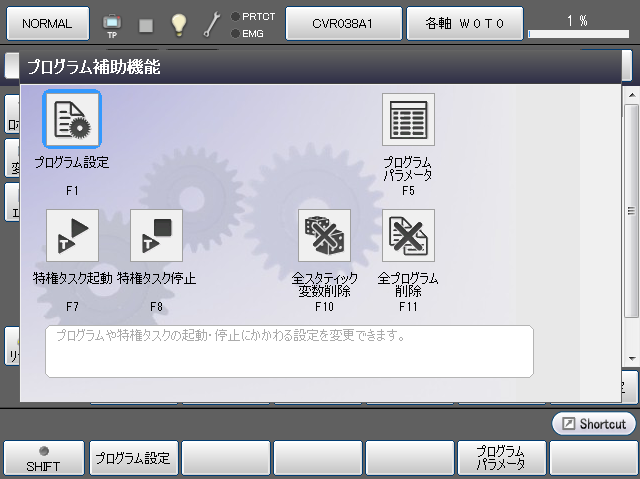Viewport: 640px width, 479px height.
Task: Select the 全スタティック変数削除 icon
Action: click(324, 235)
